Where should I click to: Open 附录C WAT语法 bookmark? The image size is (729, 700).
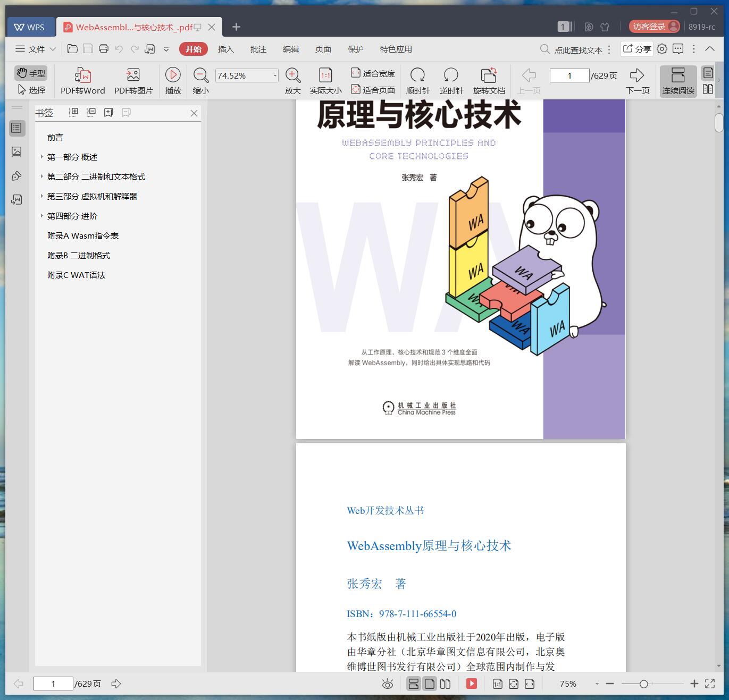tap(76, 275)
